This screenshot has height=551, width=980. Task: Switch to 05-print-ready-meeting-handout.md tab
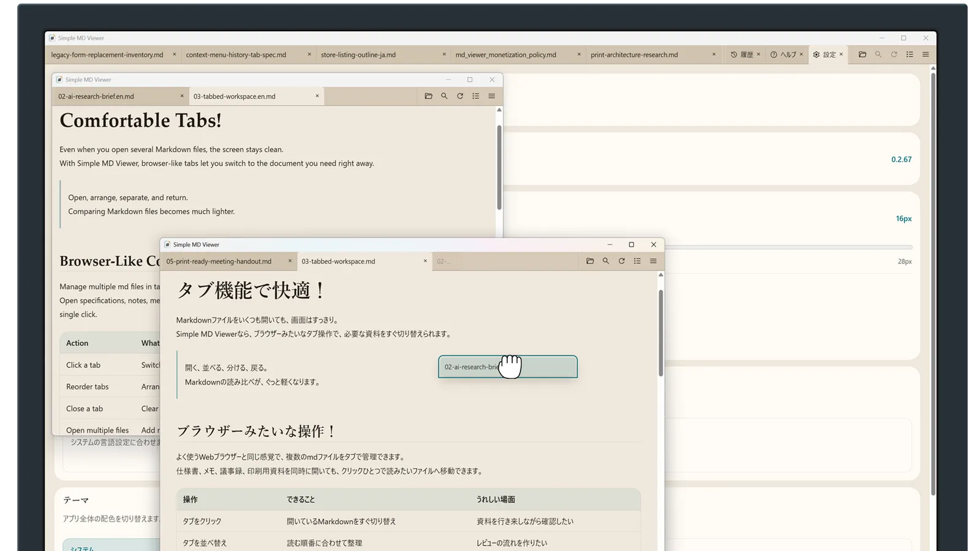point(229,261)
